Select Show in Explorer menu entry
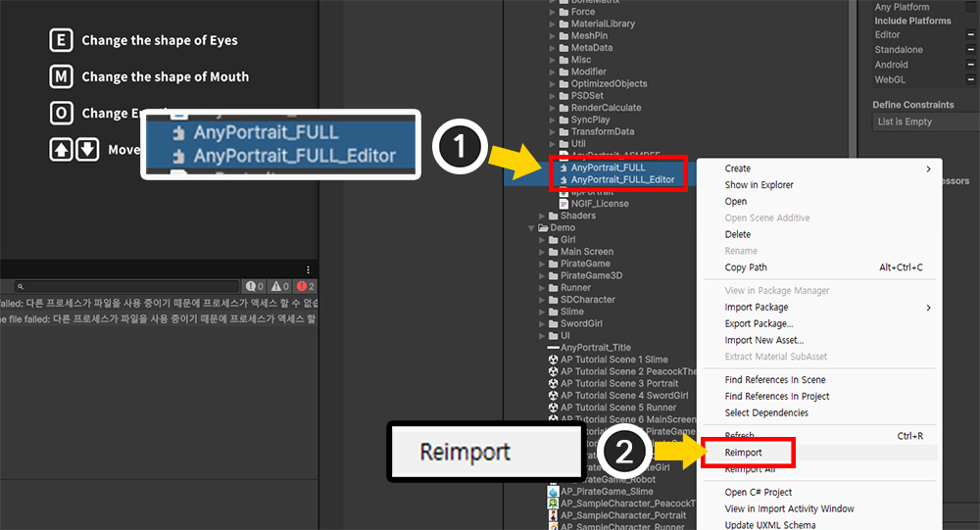The width and height of the screenshot is (980, 530). click(x=759, y=185)
